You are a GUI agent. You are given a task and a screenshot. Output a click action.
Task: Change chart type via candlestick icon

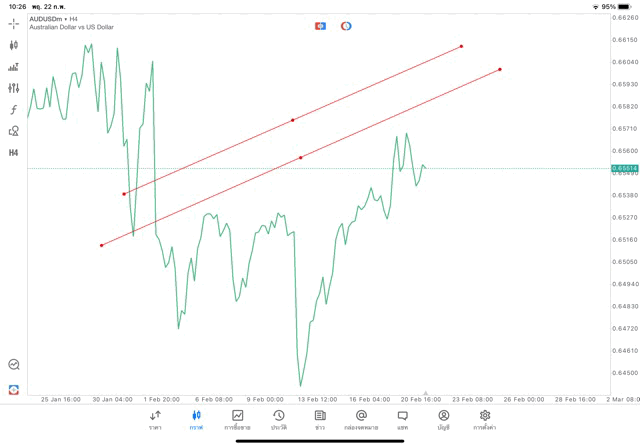(x=13, y=45)
